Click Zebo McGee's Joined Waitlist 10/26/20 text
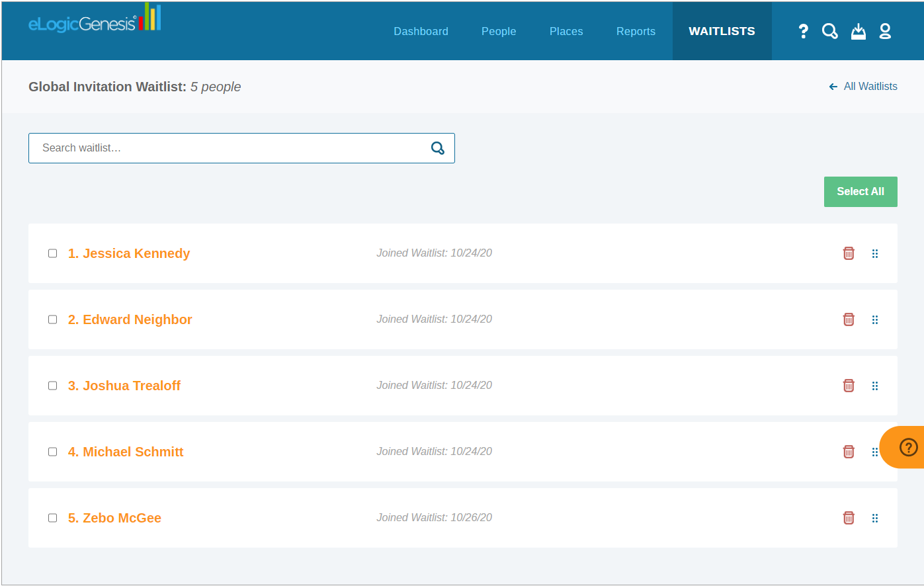Image resolution: width=924 pixels, height=586 pixels. (x=435, y=517)
